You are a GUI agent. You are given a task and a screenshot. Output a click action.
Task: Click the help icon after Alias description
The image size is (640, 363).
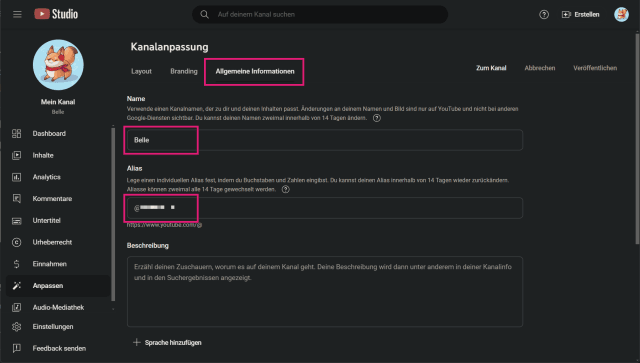click(286, 189)
